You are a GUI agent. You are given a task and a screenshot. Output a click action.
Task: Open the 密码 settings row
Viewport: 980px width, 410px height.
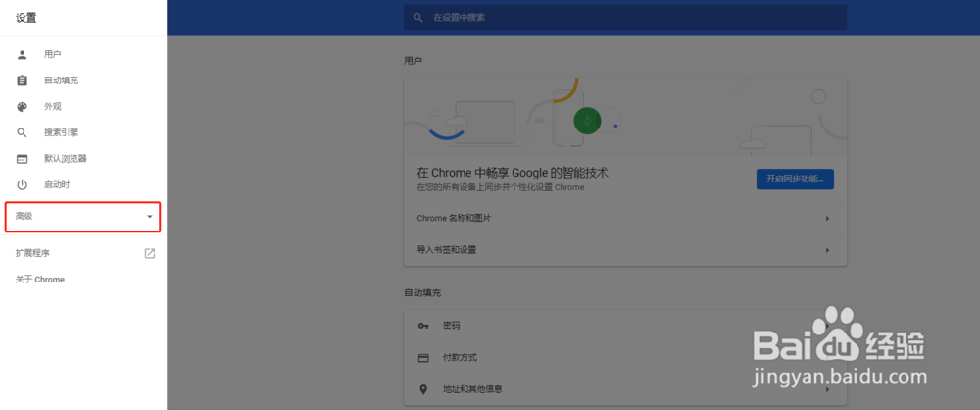point(625,326)
